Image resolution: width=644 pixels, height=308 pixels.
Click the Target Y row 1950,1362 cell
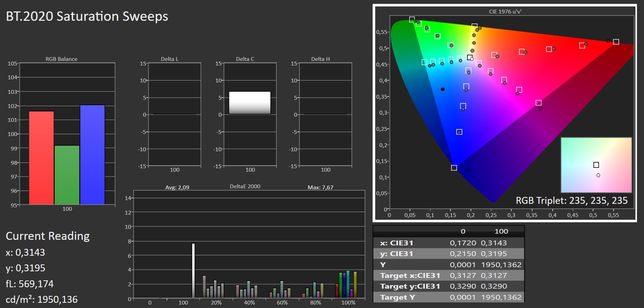[x=501, y=297]
